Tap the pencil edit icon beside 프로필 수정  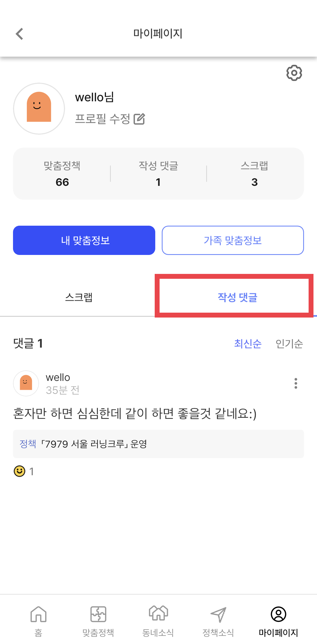(139, 119)
